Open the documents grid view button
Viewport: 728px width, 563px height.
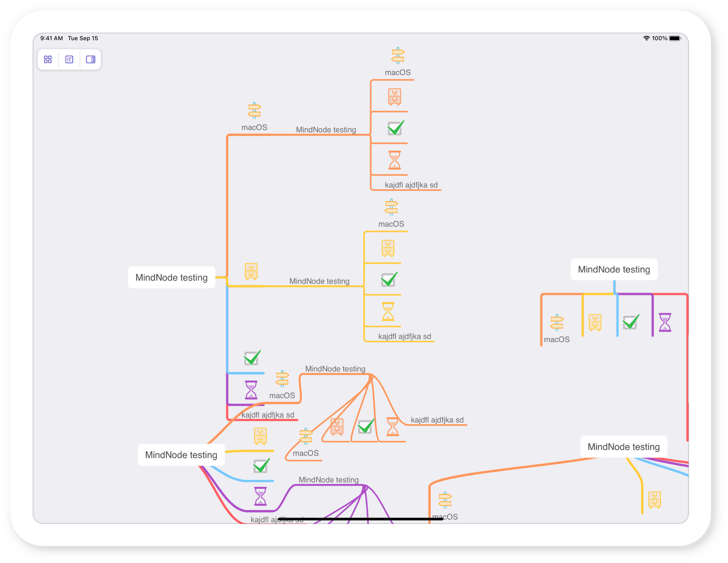pos(48,59)
